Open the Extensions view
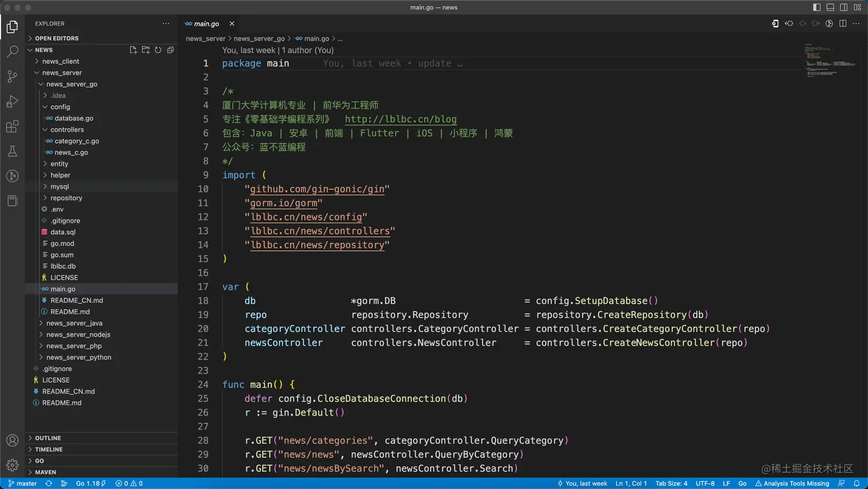Viewport: 868px width, 489px height. pyautogui.click(x=12, y=126)
